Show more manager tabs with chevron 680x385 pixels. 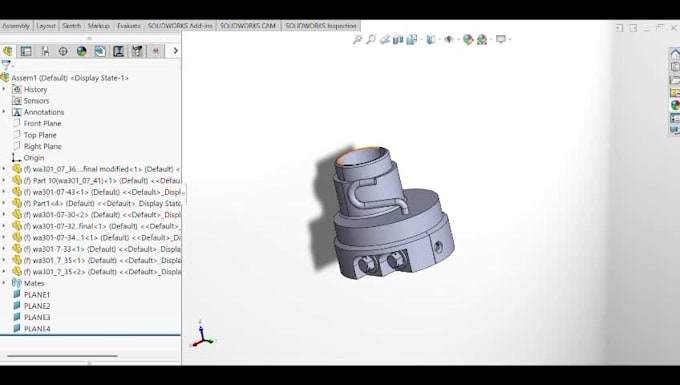tap(175, 51)
